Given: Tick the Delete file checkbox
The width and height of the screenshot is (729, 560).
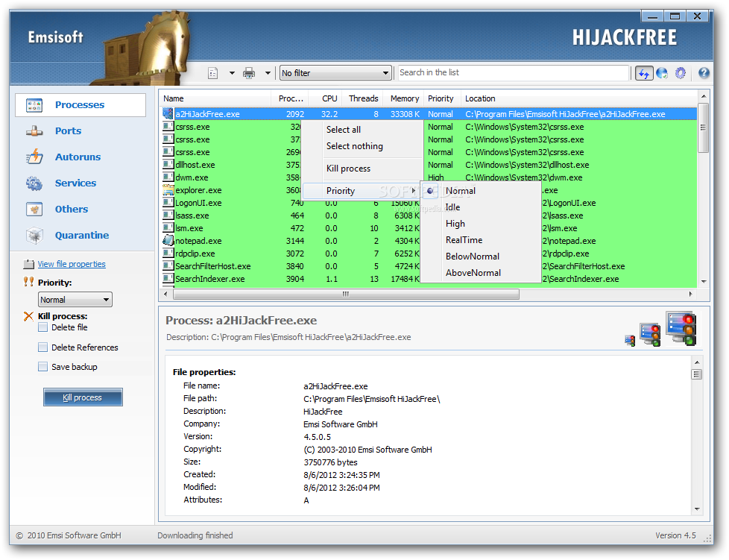Looking at the screenshot, I should (42, 327).
